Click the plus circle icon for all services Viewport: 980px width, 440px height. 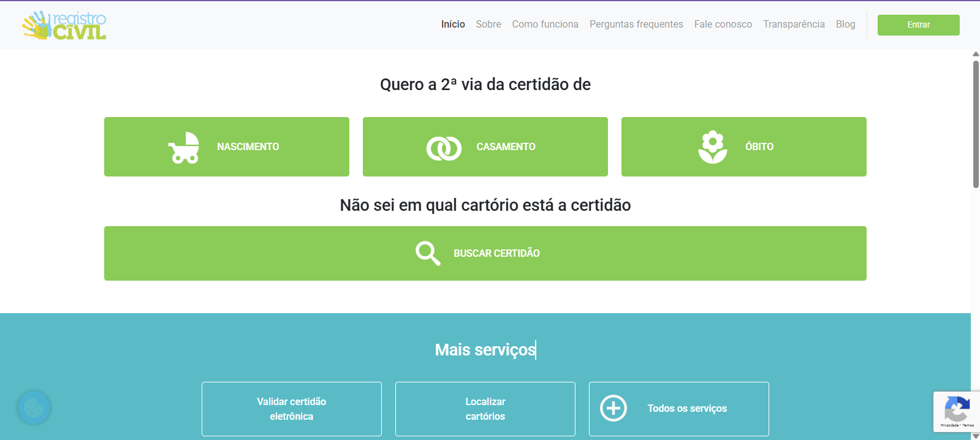click(x=613, y=408)
